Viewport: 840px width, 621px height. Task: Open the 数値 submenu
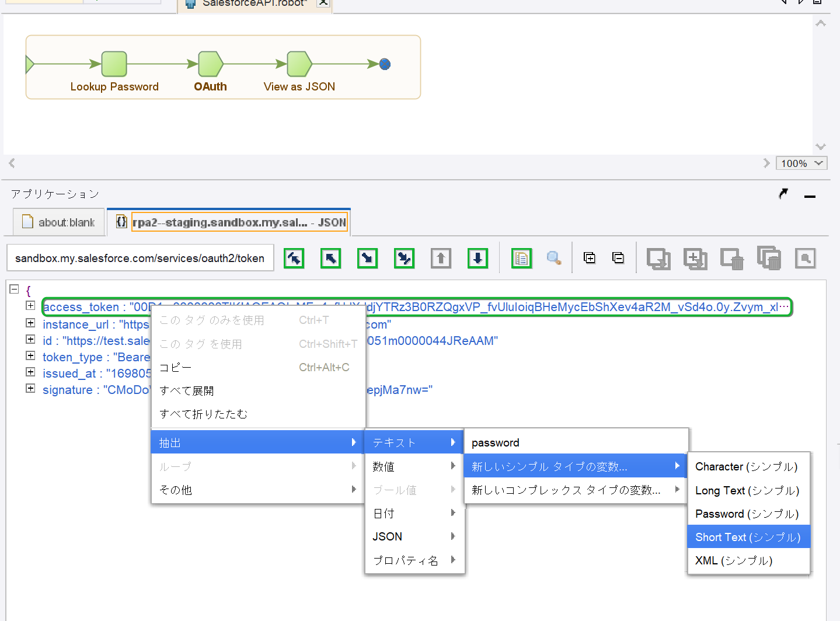(414, 466)
